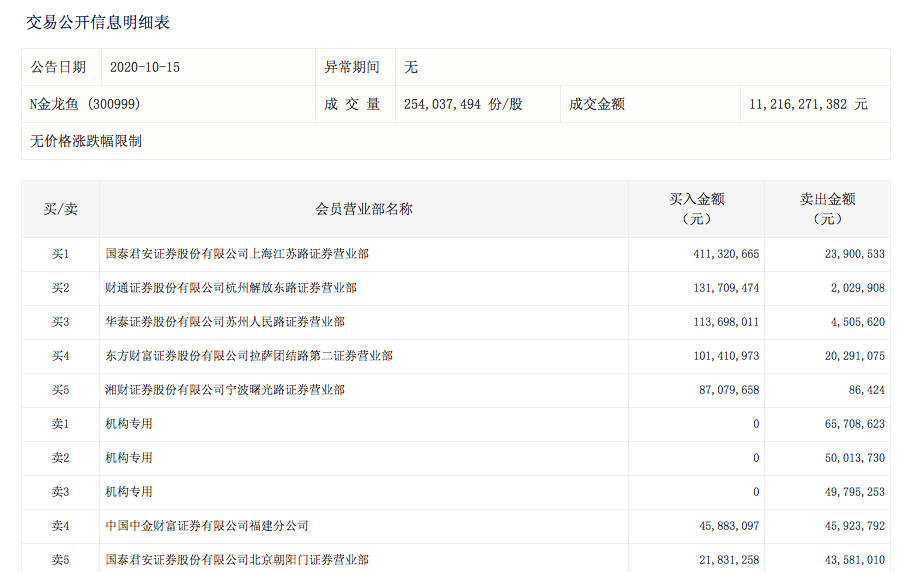The image size is (902, 572).
Task: Click the 异常期间 label
Action: tap(352, 67)
